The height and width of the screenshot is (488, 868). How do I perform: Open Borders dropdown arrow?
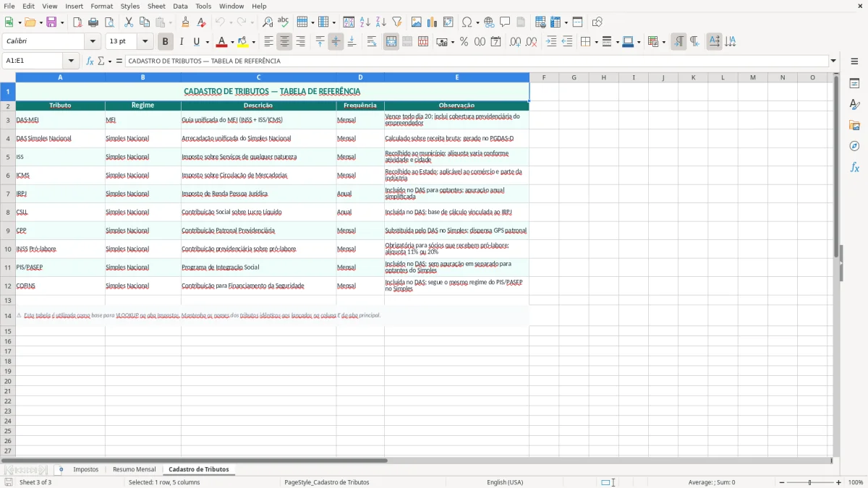(x=596, y=42)
